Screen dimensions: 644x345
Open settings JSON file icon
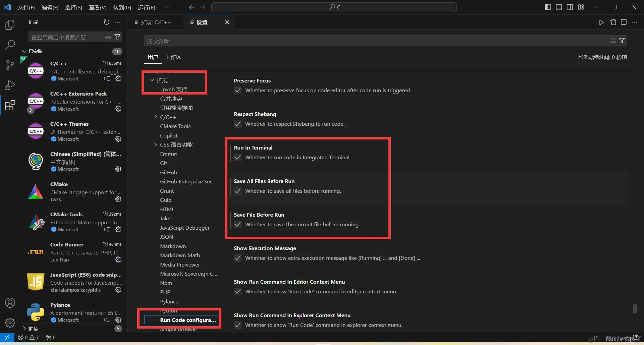pos(613,22)
